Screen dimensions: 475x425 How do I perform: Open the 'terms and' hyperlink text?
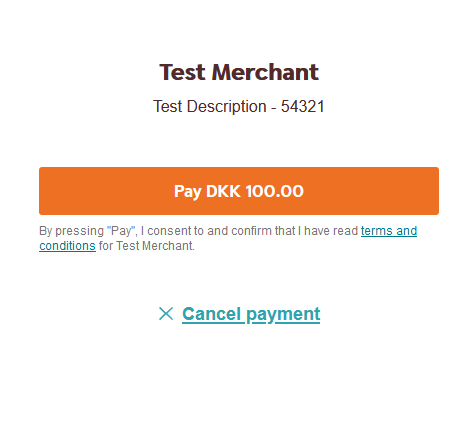click(x=389, y=231)
